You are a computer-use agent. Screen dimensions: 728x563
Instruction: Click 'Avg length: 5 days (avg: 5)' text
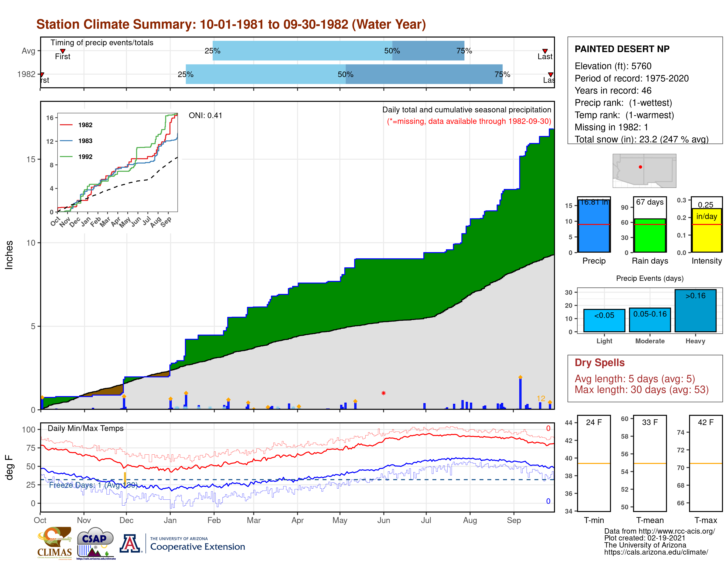pyautogui.click(x=635, y=379)
